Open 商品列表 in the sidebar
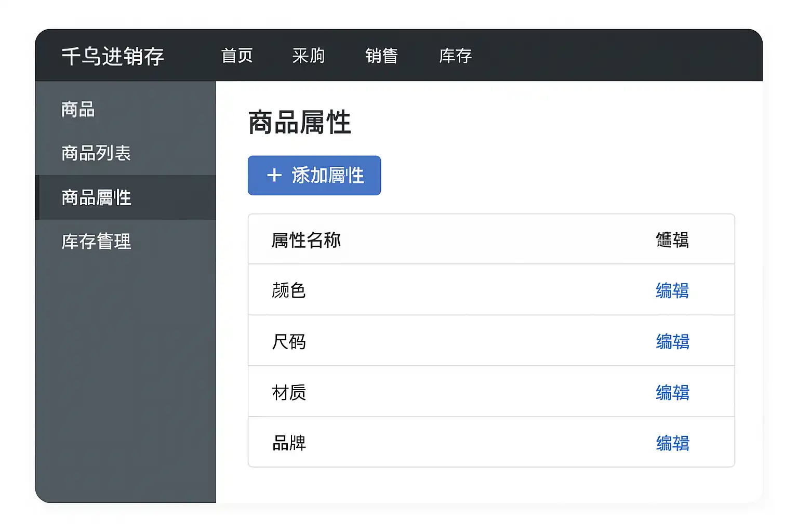 [96, 153]
